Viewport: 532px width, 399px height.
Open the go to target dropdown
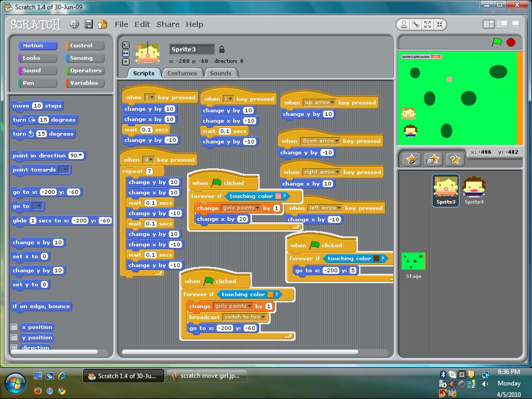click(x=38, y=206)
